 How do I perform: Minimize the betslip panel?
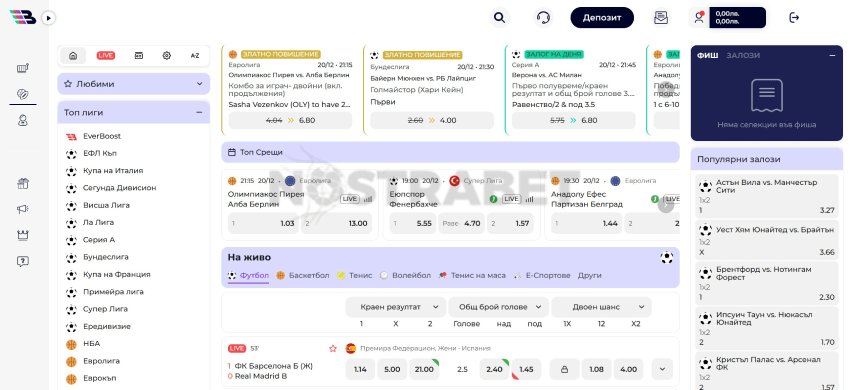832,55
